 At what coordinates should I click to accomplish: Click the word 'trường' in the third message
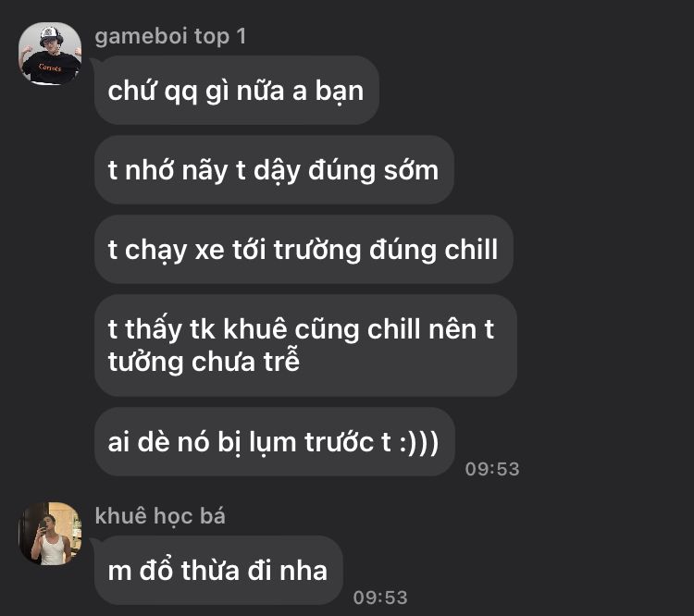[317, 250]
